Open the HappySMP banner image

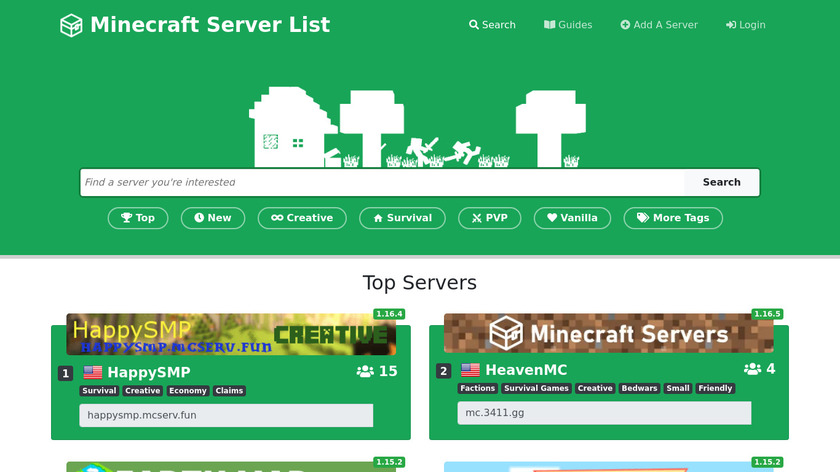231,334
